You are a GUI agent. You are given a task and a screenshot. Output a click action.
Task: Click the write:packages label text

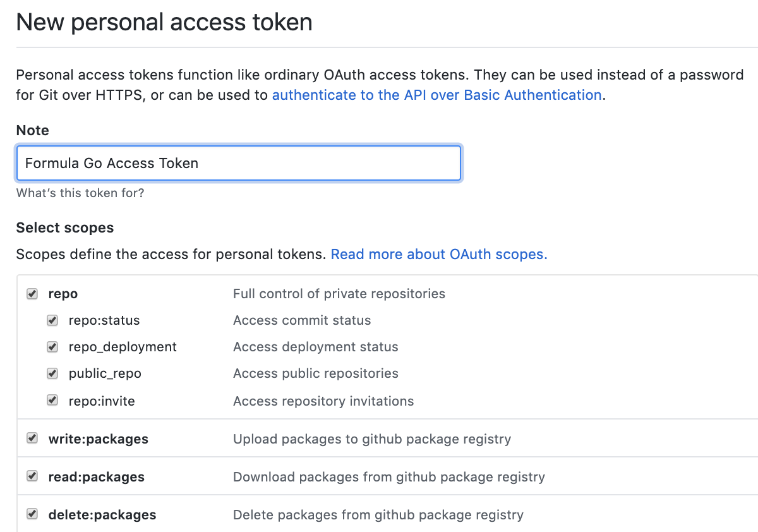pyautogui.click(x=99, y=439)
